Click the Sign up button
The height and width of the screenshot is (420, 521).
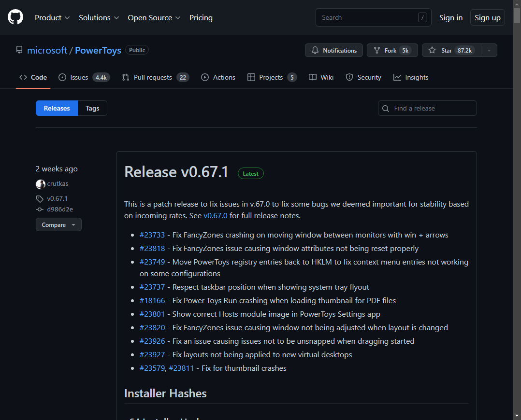[x=487, y=17]
